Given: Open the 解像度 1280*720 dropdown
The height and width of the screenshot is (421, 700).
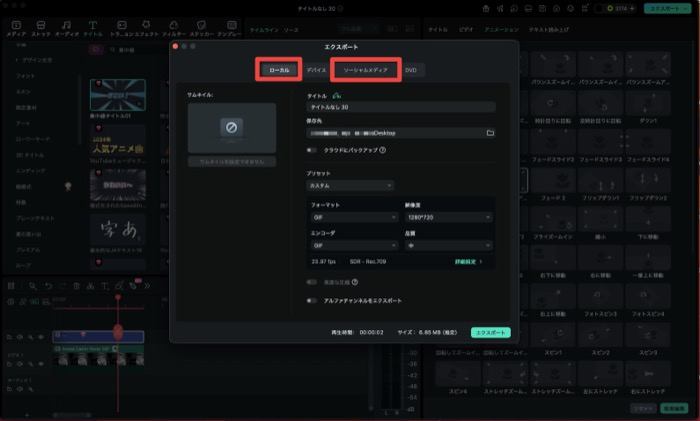Looking at the screenshot, I should coord(448,217).
